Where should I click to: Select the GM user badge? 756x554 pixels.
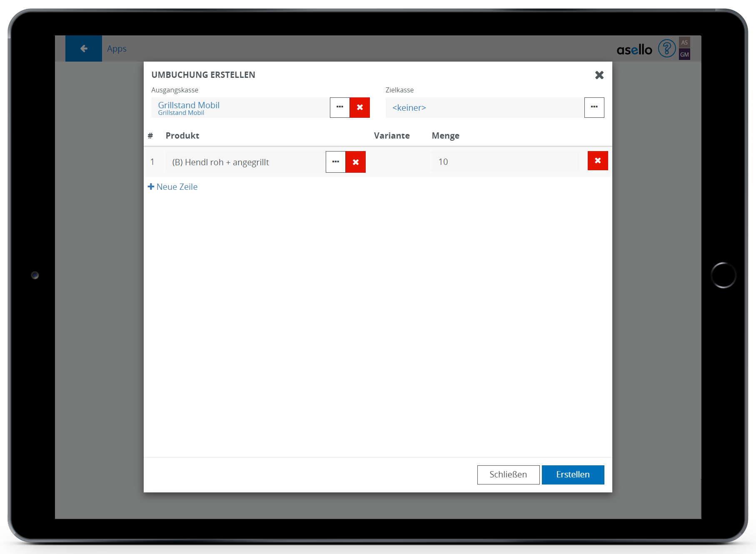[684, 55]
